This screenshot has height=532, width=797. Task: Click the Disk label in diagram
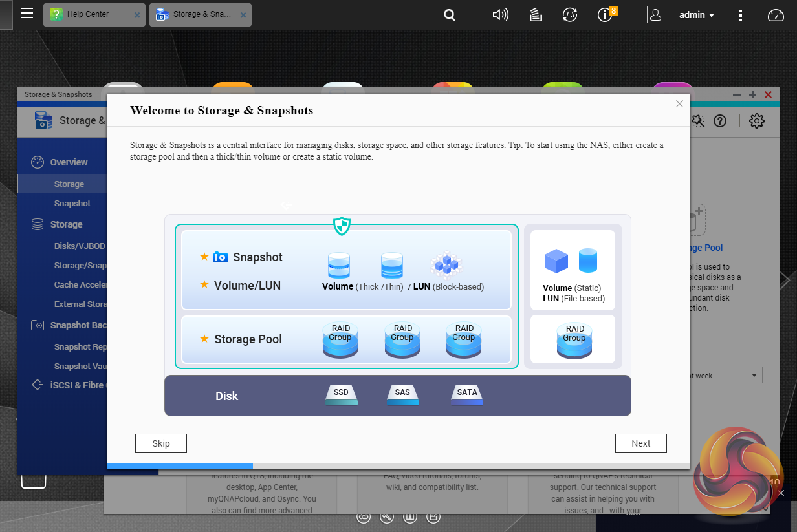(x=227, y=396)
